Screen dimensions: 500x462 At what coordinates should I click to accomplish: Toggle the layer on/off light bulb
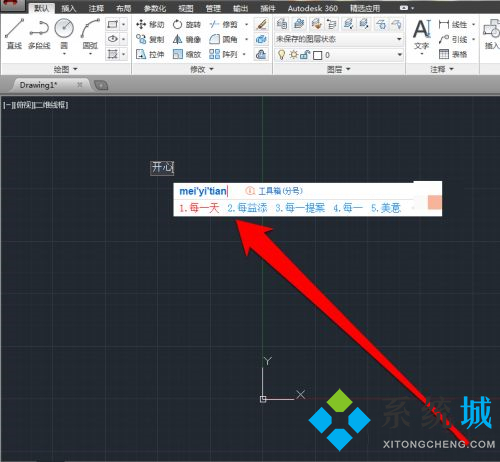[x=281, y=55]
